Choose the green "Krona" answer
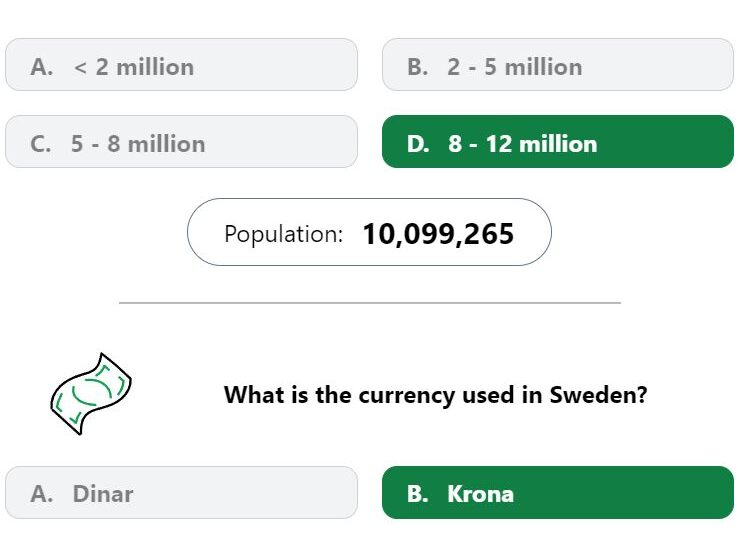738x536 pixels. 557,492
